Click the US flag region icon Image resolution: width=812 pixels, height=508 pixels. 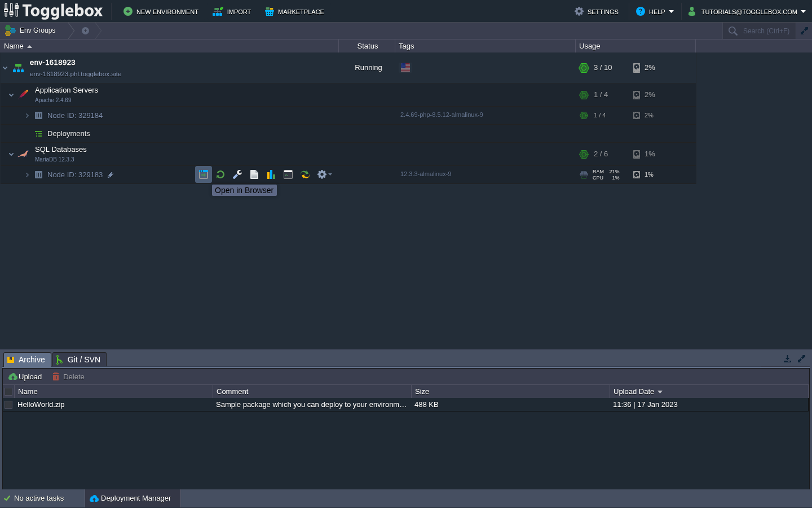405,68
